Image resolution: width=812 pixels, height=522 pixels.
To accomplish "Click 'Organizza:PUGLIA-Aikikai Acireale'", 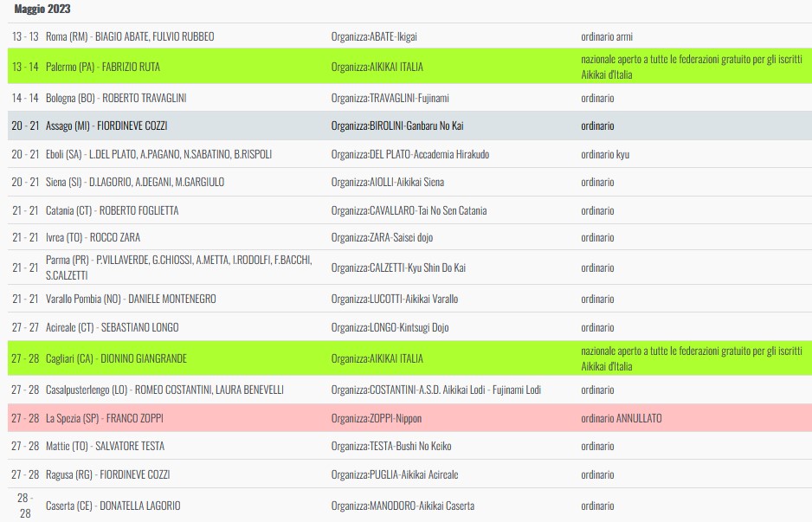I will (x=395, y=474).
